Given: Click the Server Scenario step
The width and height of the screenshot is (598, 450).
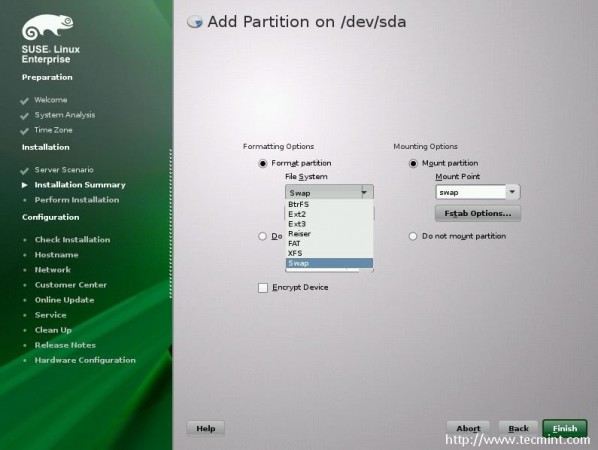Looking at the screenshot, I should pyautogui.click(x=64, y=170).
